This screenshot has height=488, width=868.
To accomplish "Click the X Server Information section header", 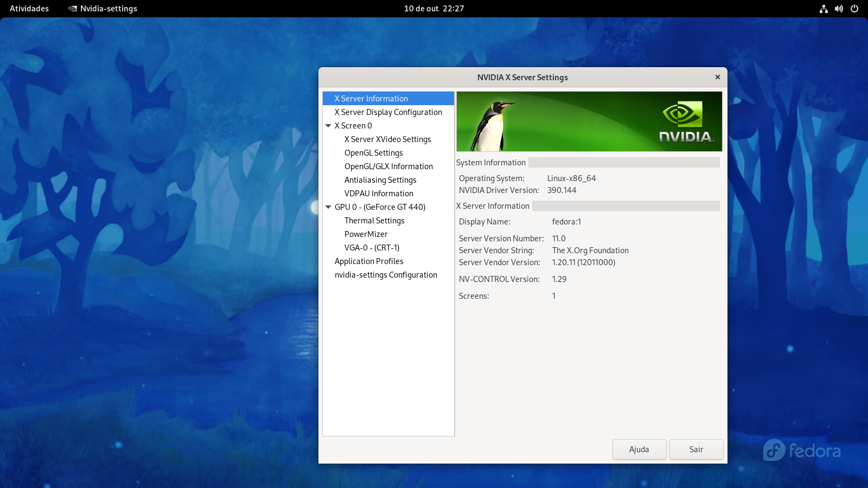I will tap(493, 206).
